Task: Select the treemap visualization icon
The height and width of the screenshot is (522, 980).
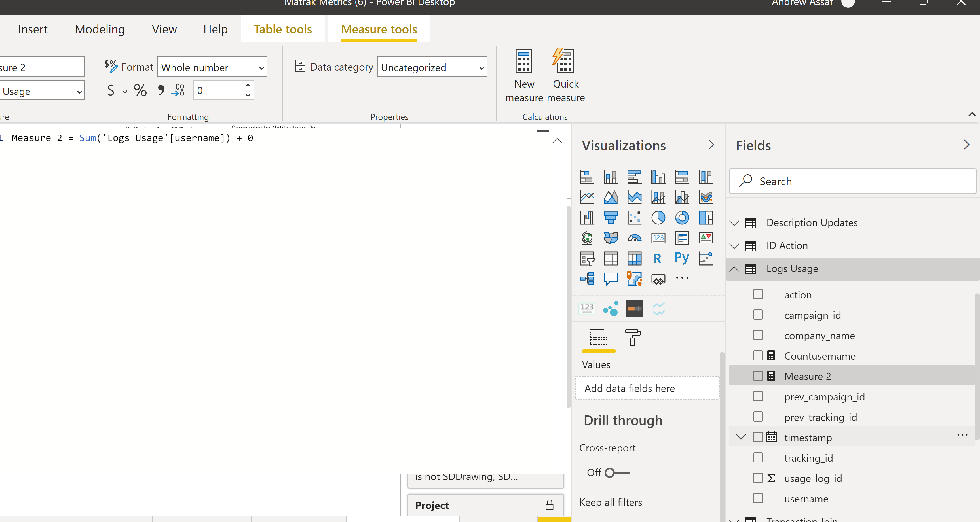Action: tap(706, 218)
